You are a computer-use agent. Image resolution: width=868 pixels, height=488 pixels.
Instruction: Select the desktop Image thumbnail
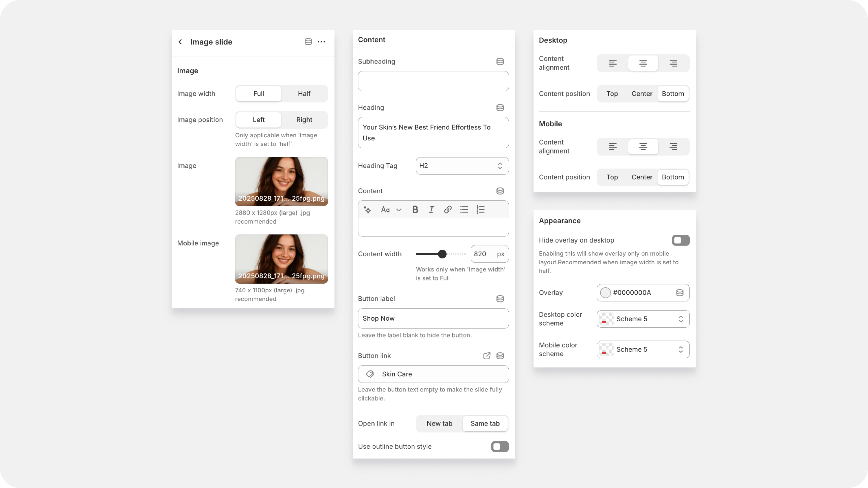(x=281, y=182)
